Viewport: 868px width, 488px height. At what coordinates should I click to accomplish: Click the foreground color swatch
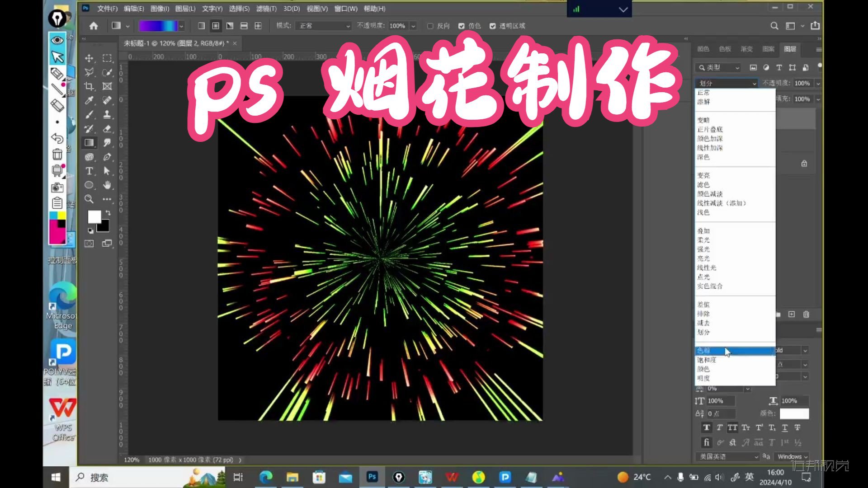[94, 216]
